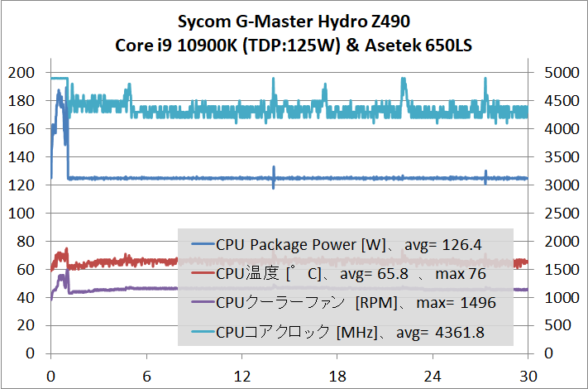588x389 pixels.
Task: Click the left axis label '60'
Action: click(26, 269)
